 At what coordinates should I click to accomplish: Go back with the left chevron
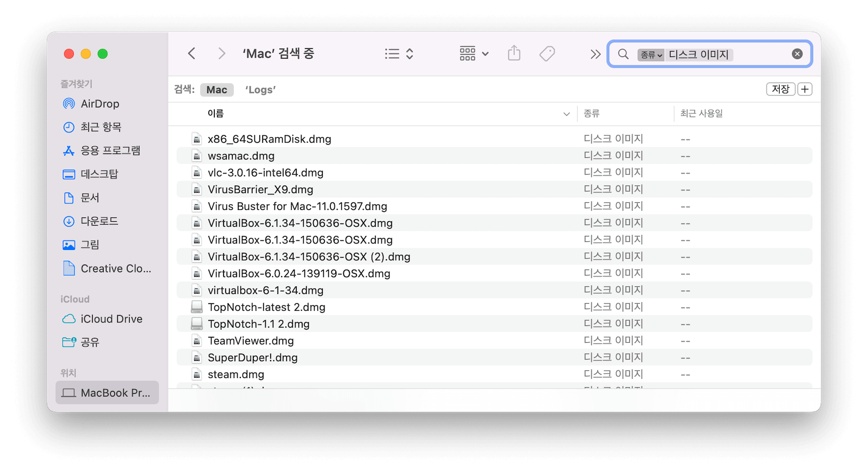(192, 54)
